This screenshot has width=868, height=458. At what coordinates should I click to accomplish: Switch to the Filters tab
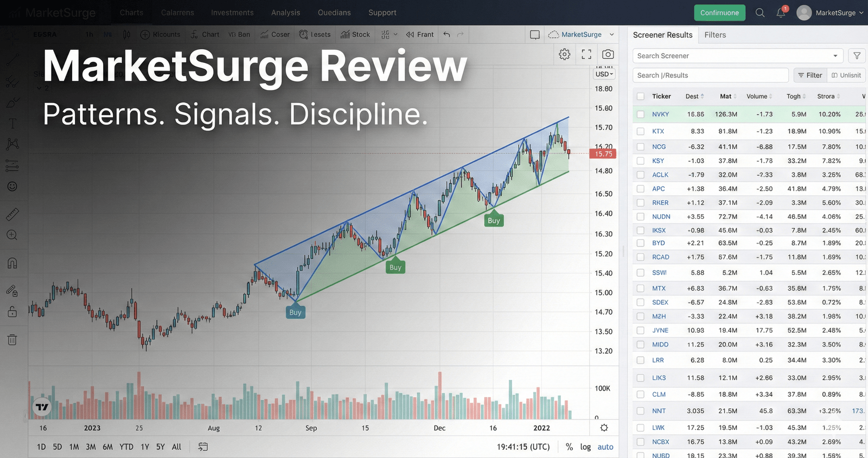coord(715,35)
